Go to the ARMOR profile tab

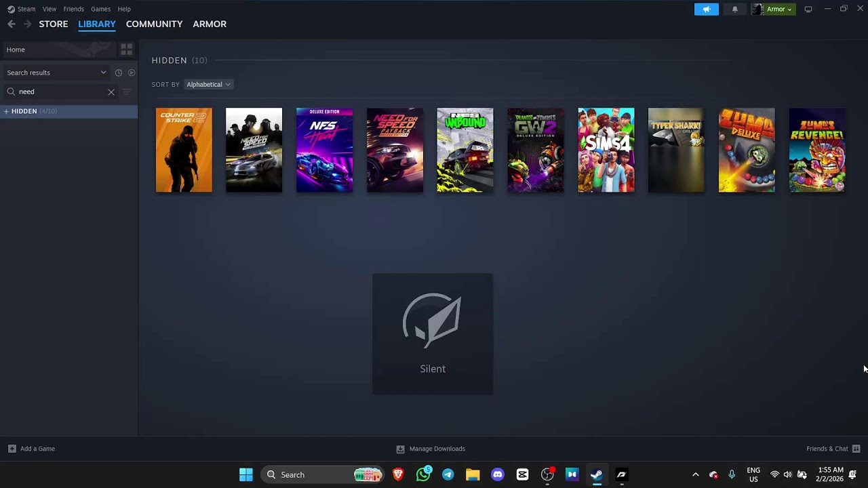click(x=210, y=24)
